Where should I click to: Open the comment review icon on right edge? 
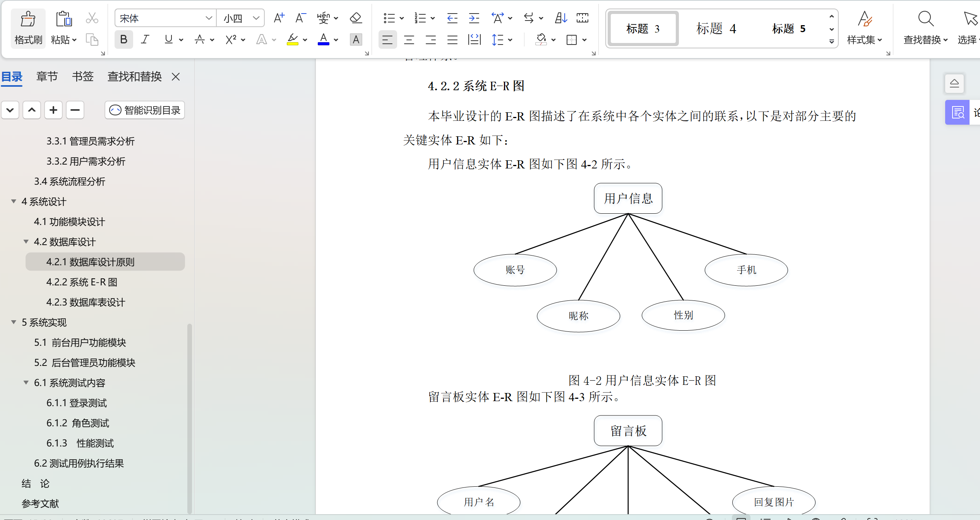(957, 112)
